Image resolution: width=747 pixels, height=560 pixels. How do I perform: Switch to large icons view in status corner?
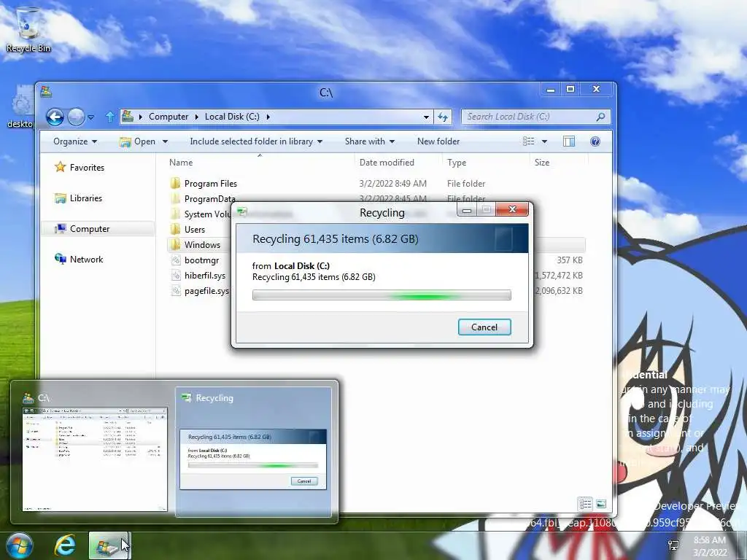pos(601,504)
